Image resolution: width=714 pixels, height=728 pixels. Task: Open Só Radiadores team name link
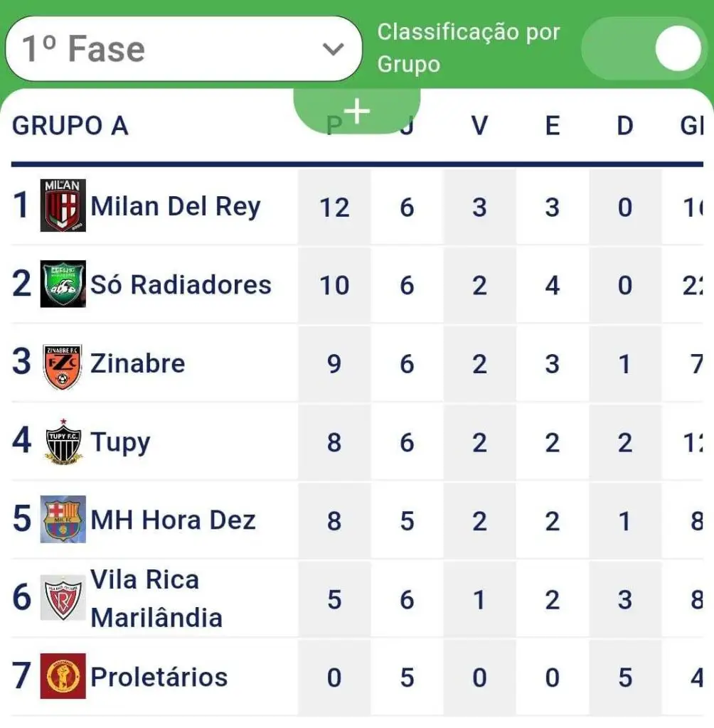pos(181,284)
